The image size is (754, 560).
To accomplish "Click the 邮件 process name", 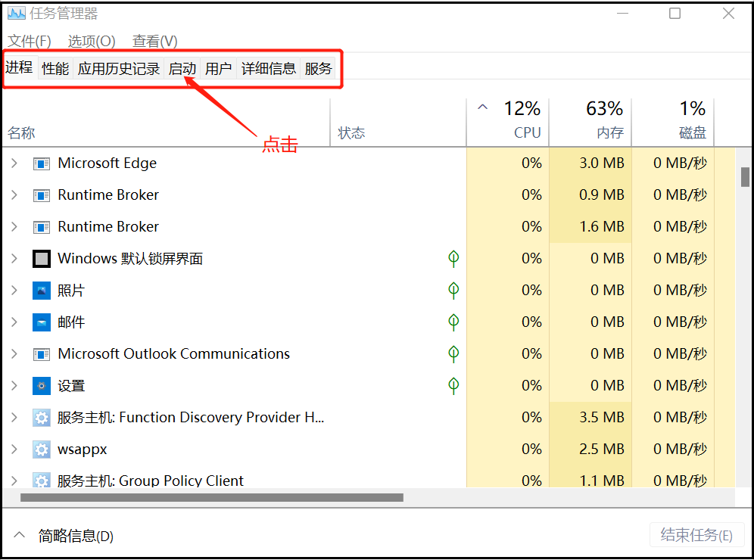I will click(71, 322).
